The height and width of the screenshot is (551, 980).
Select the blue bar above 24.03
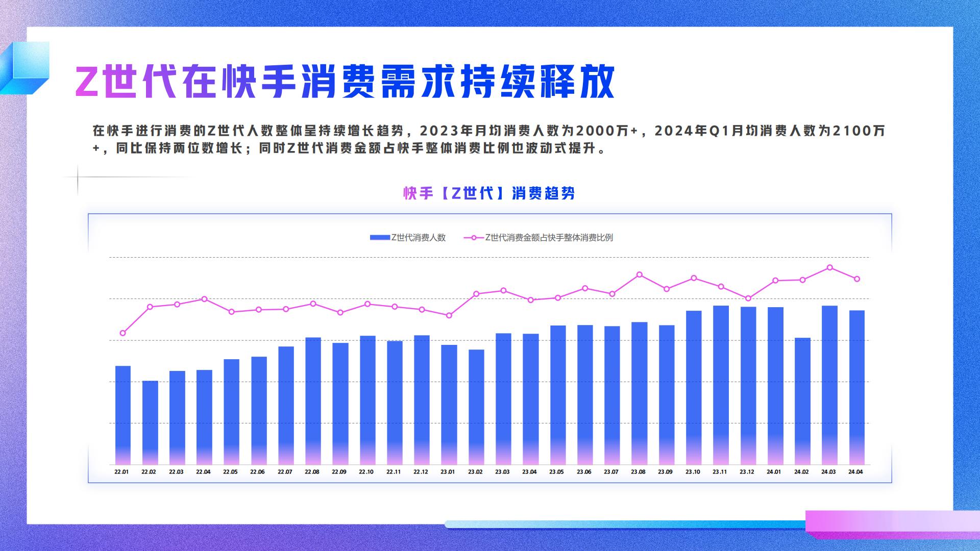click(x=829, y=385)
